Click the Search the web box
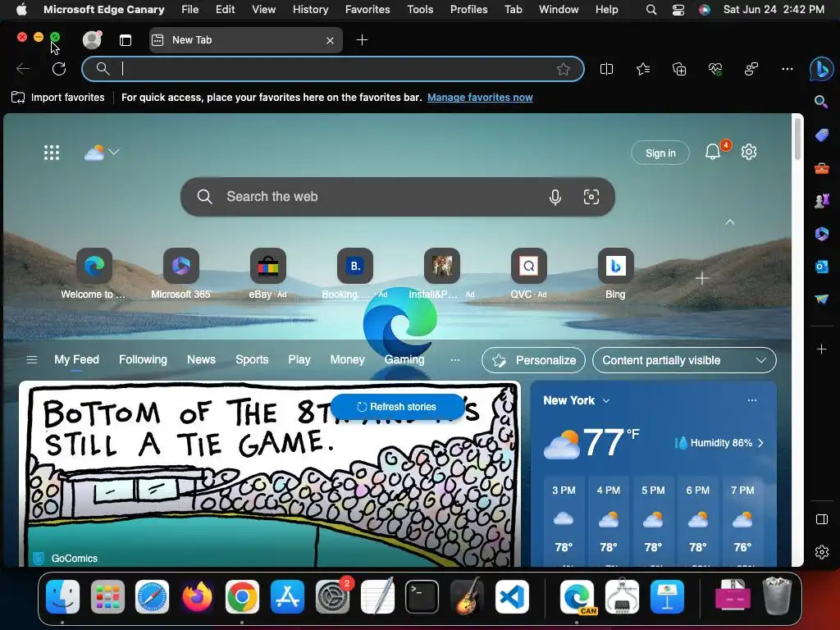The height and width of the screenshot is (630, 840). pos(398,197)
